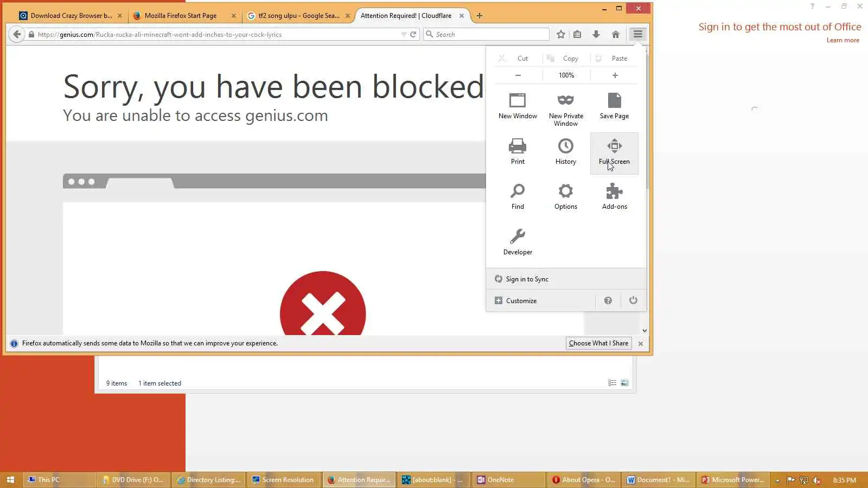Viewport: 868px width, 488px height.
Task: Click the hamburger menu button
Action: coord(637,34)
